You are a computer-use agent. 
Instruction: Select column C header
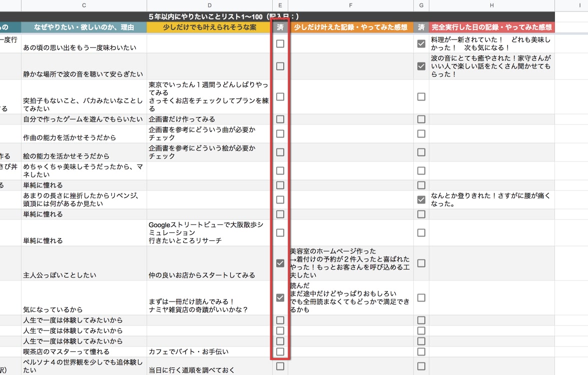click(84, 5)
